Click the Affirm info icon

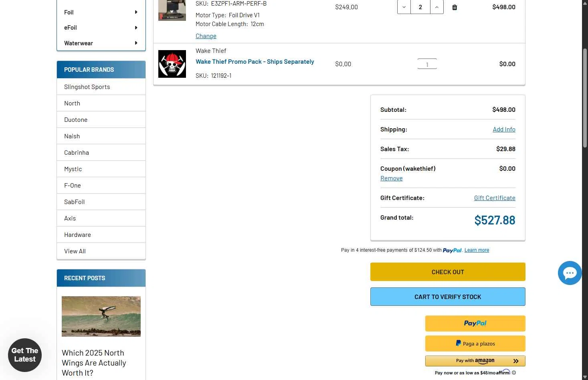tap(514, 373)
